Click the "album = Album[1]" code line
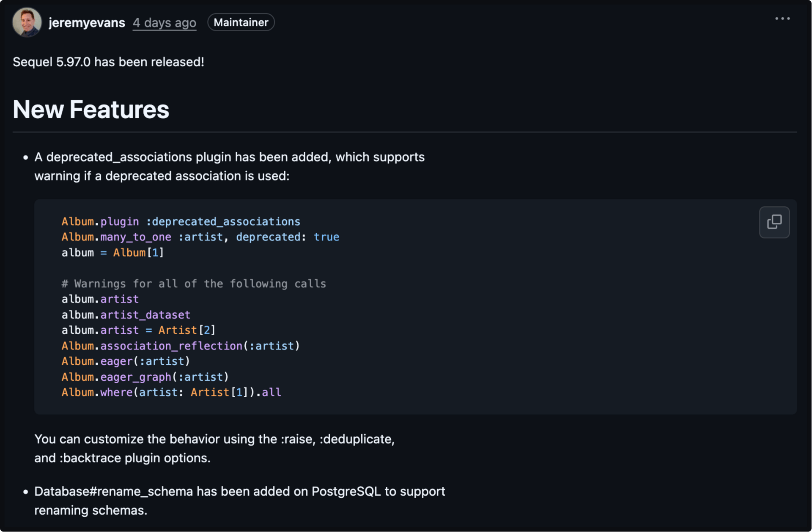 coord(112,253)
